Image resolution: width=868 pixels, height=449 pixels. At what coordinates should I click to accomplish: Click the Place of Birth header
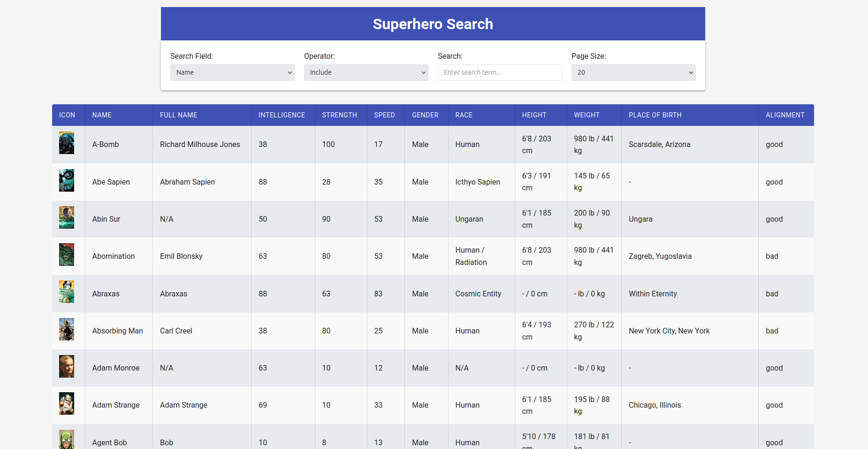click(655, 115)
